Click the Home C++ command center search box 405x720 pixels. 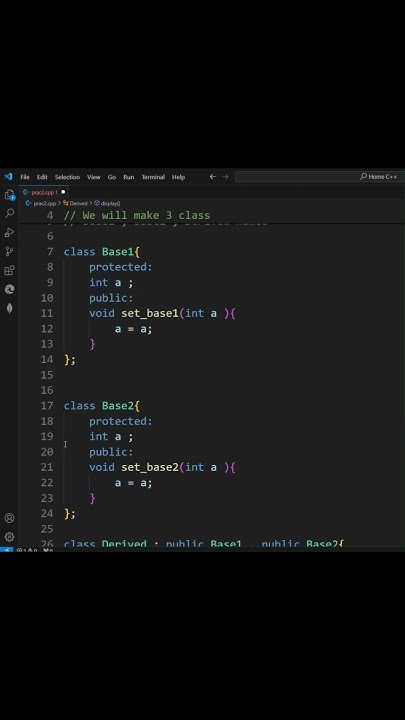[x=319, y=177]
